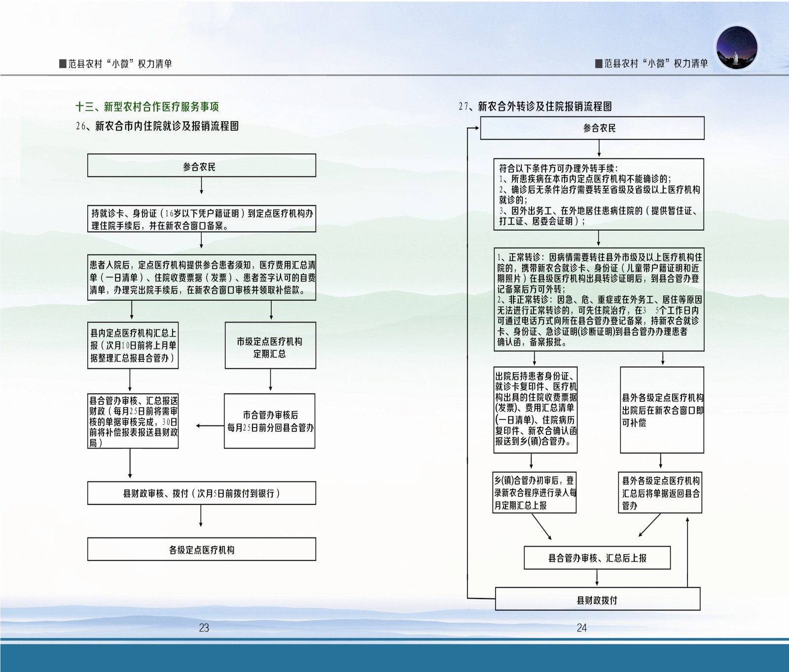Click the '参合农民' box in flowchart 26
789x672 pixels.
click(x=202, y=166)
